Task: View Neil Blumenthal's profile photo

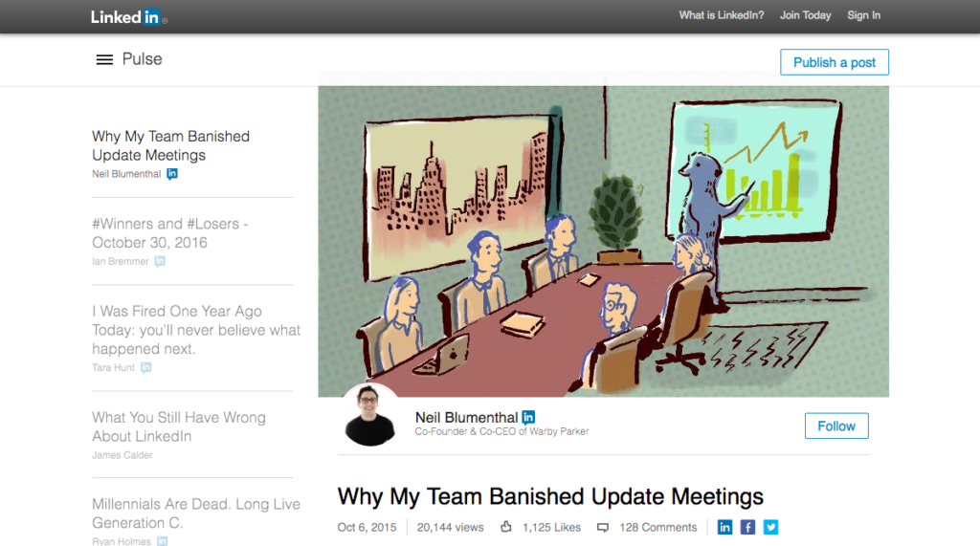Action: coord(369,415)
